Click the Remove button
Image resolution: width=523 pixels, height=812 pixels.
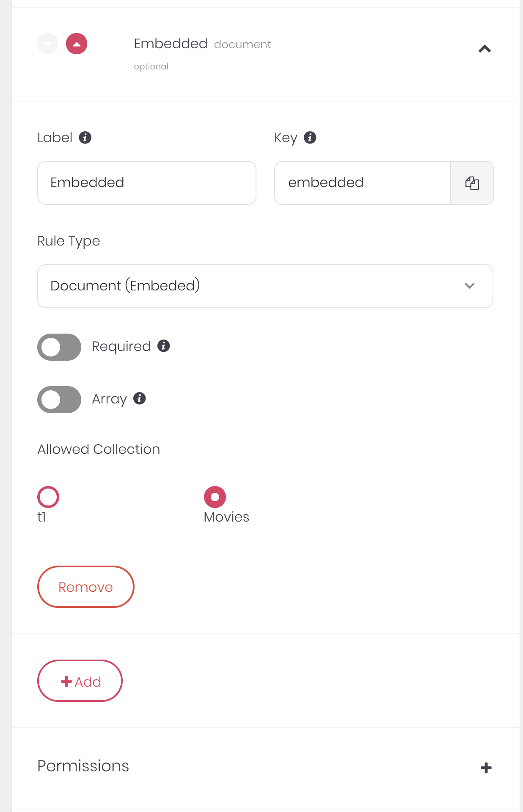click(85, 587)
